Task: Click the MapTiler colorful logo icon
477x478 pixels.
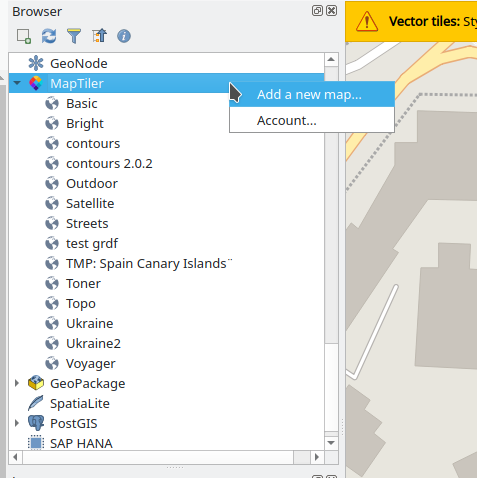Action: [x=36, y=83]
